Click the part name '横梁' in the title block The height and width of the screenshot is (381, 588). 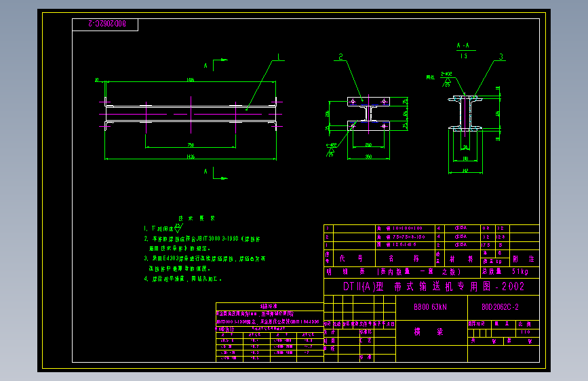click(429, 332)
